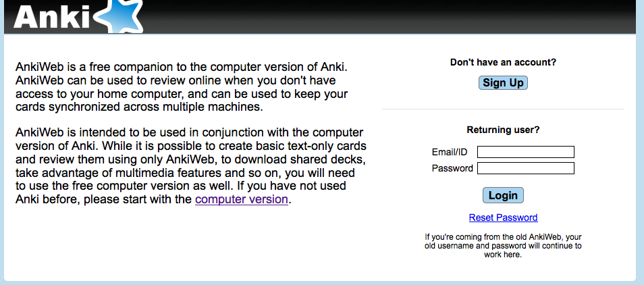The height and width of the screenshot is (285, 644).
Task: Click the Password field label
Action: (x=452, y=168)
